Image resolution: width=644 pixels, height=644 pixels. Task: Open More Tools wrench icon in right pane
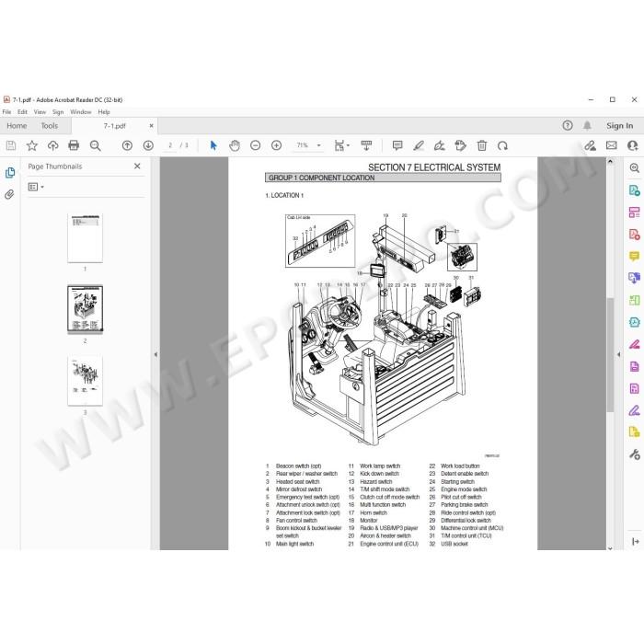pos(634,454)
